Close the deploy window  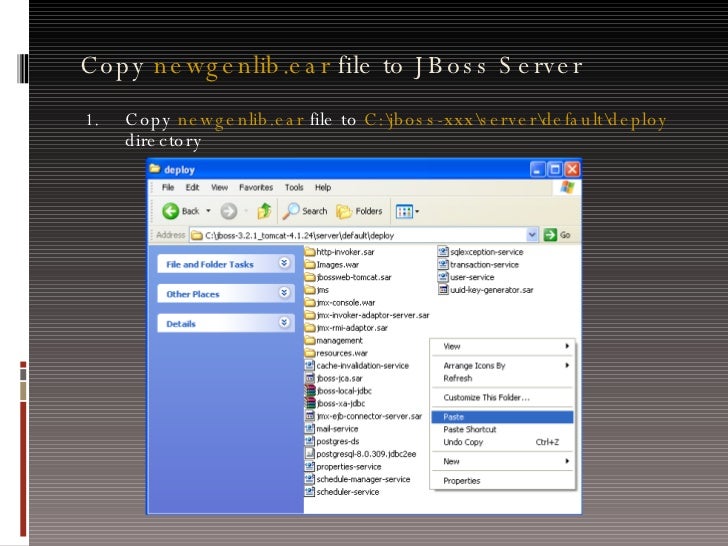click(572, 169)
